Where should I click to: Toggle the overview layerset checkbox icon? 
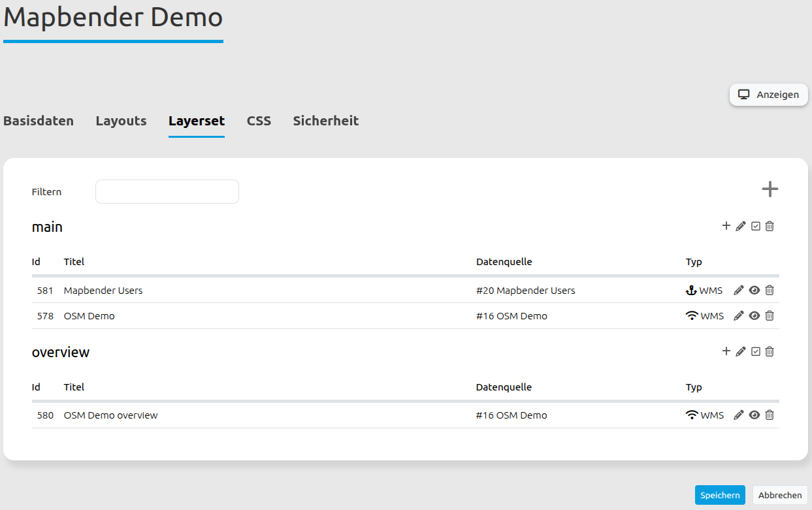pos(756,351)
